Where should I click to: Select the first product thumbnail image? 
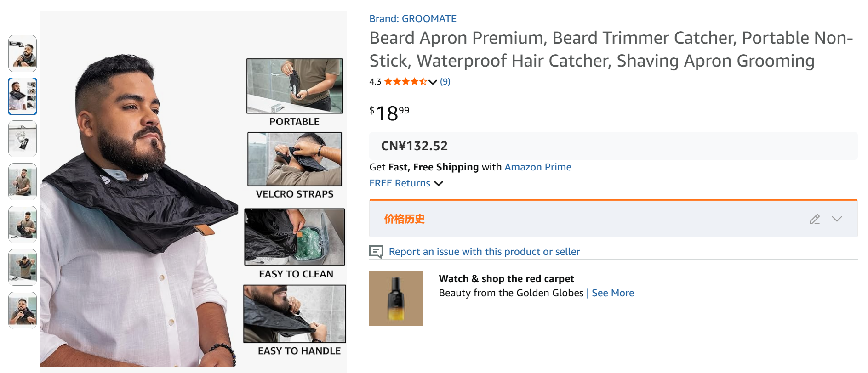click(23, 53)
